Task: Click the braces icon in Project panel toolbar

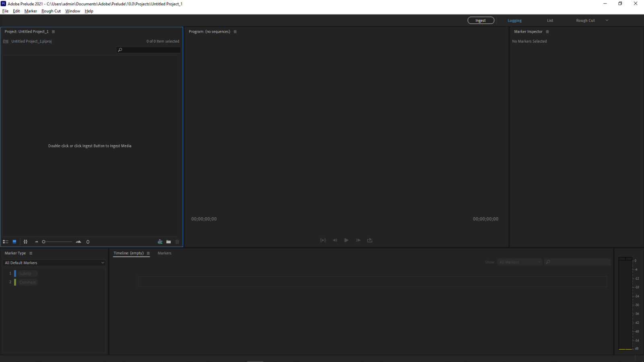Action: coord(25,242)
